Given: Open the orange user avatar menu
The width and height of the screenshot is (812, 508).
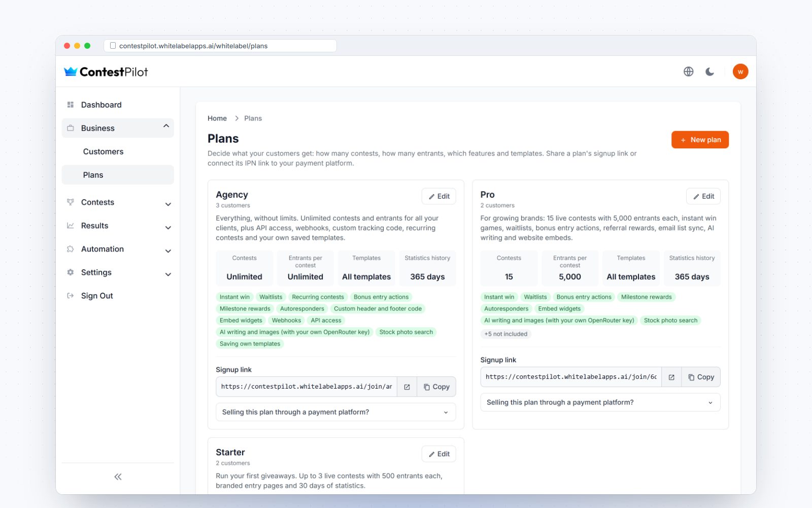Looking at the screenshot, I should pos(740,72).
